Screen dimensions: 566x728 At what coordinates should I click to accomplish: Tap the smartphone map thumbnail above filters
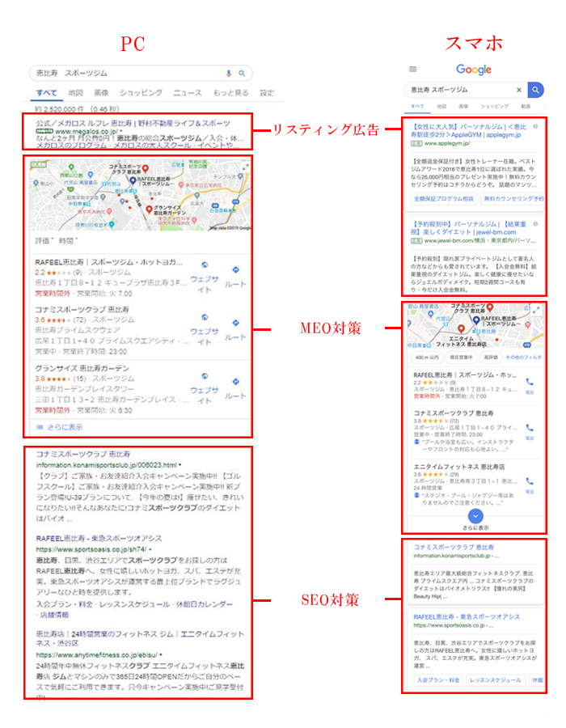click(x=475, y=325)
